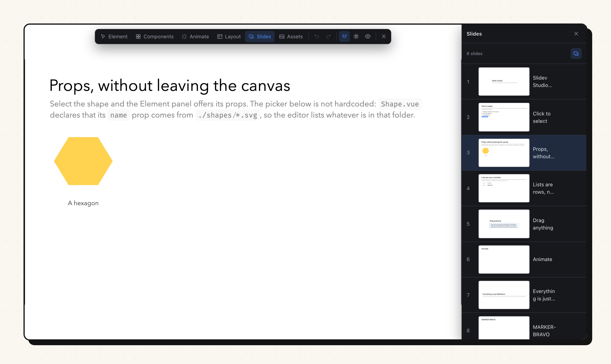This screenshot has height=364, width=611.
Task: Toggle the magnet snapping icon
Action: pos(344,36)
